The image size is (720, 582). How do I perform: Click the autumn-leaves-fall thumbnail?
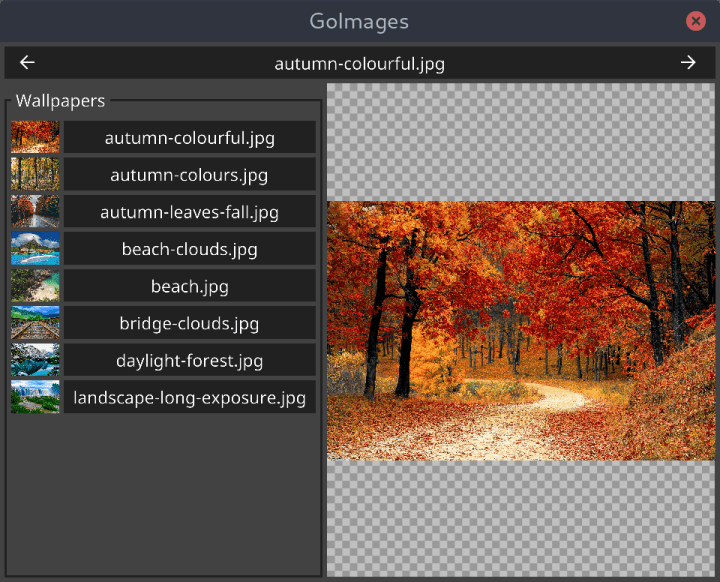35,212
